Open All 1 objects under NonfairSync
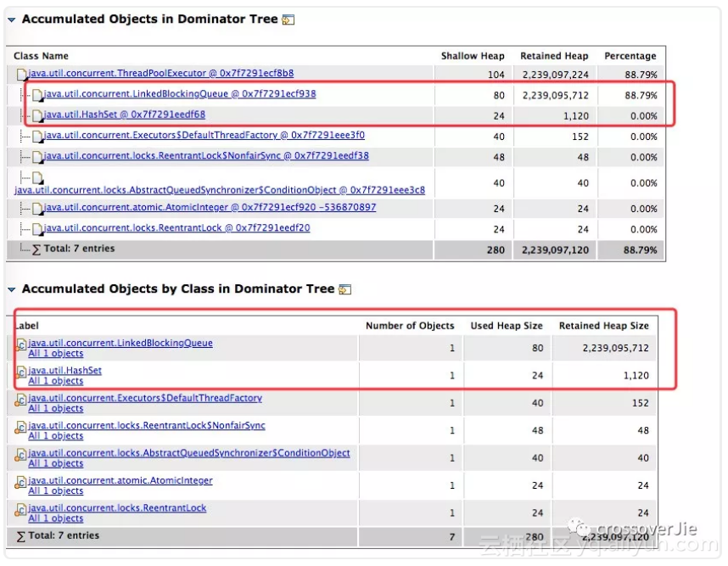 click(x=56, y=436)
